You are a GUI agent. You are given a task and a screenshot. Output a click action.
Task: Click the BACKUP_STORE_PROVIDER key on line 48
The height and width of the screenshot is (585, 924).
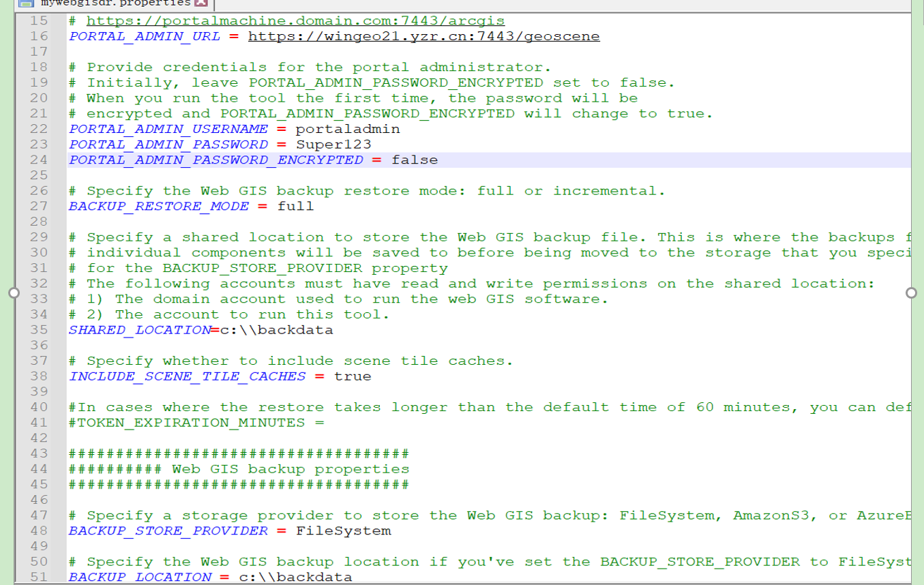click(168, 530)
